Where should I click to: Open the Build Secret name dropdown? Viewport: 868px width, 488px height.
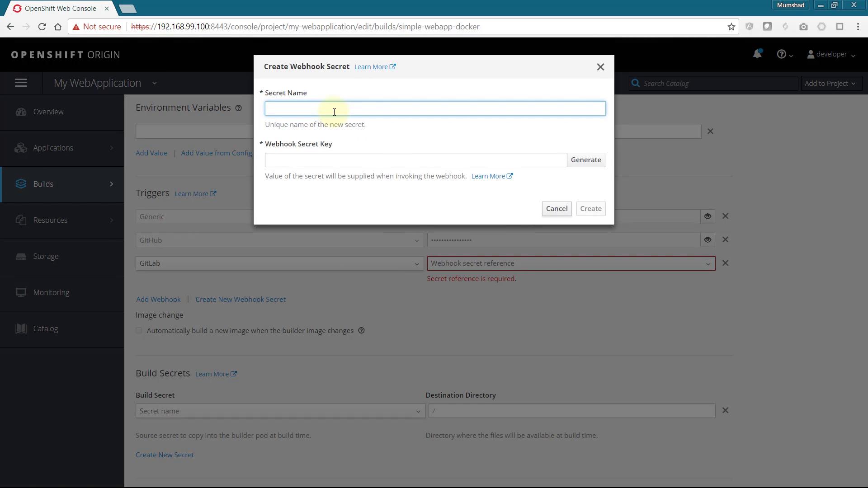tap(280, 411)
